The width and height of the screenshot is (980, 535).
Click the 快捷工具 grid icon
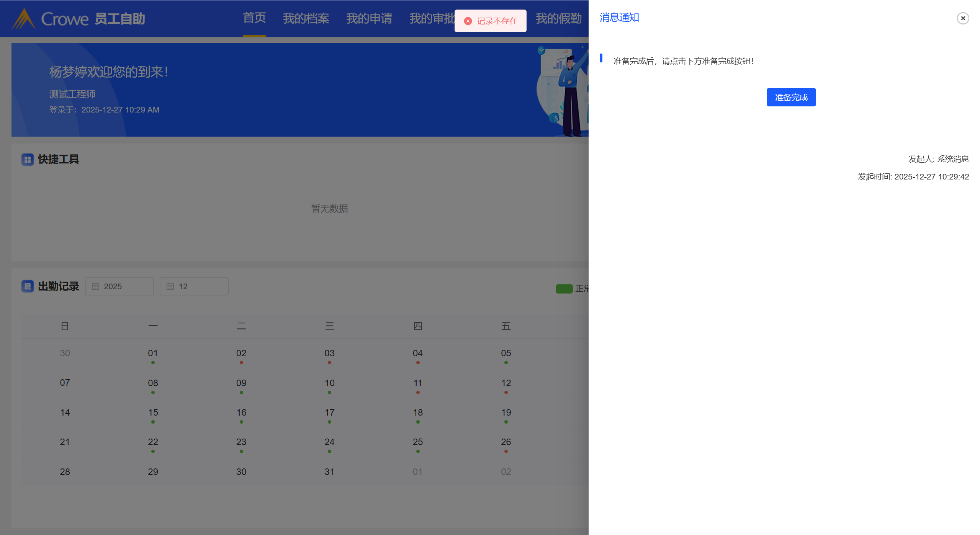28,160
